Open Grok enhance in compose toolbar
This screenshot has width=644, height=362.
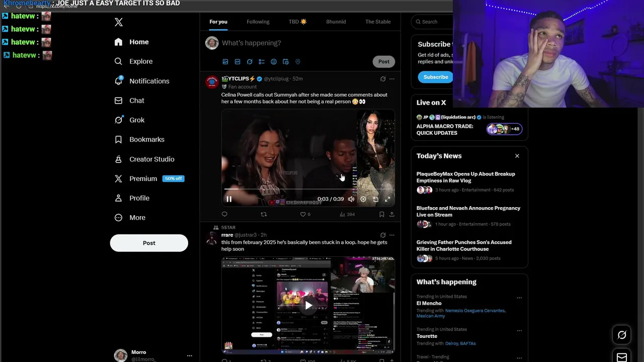tap(250, 62)
